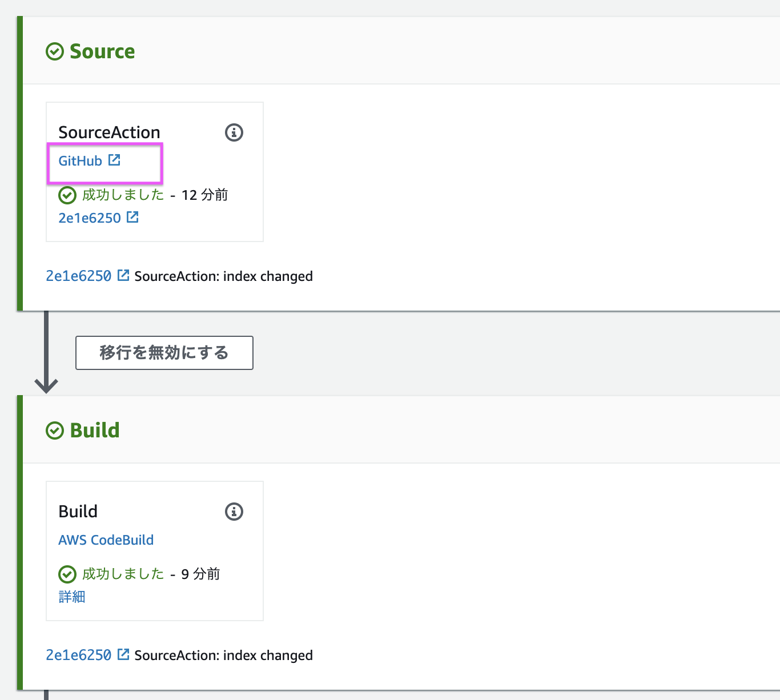Open the AWS CodeBuild project link
780x700 pixels.
click(x=106, y=540)
